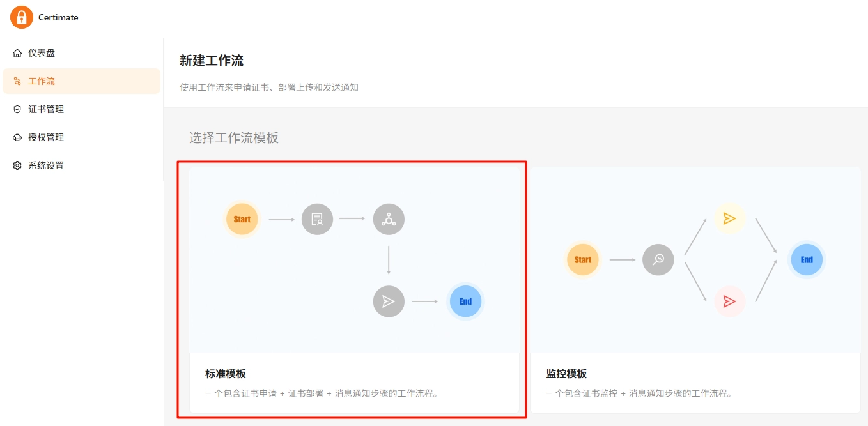Go to 证书管理 in the sidebar
Screen dimensions: 868x426
(46, 109)
